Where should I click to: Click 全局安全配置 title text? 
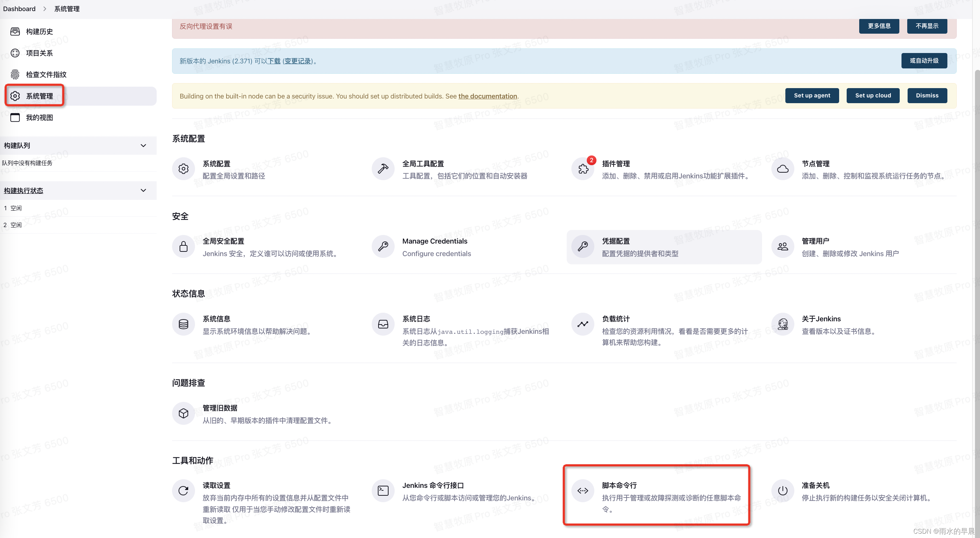pyautogui.click(x=223, y=241)
